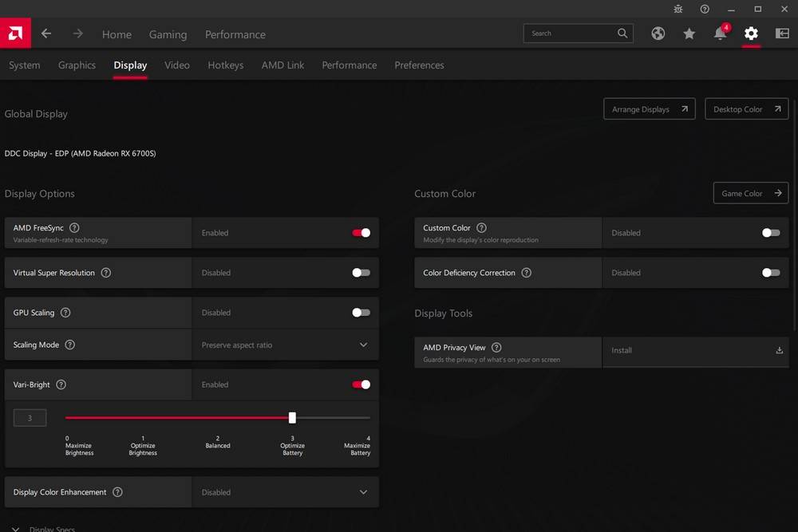Click the AMD Privacy View download icon
This screenshot has width=798, height=532.
pyautogui.click(x=779, y=350)
